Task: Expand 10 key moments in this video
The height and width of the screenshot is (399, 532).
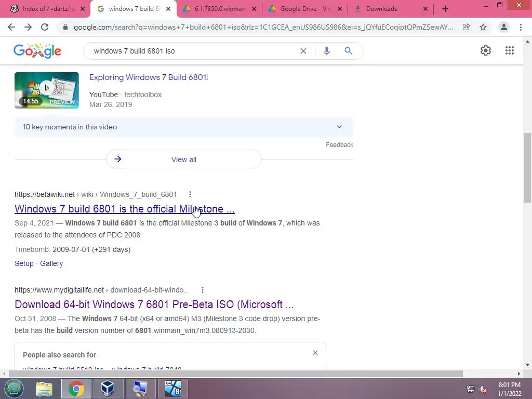Action: [183, 127]
